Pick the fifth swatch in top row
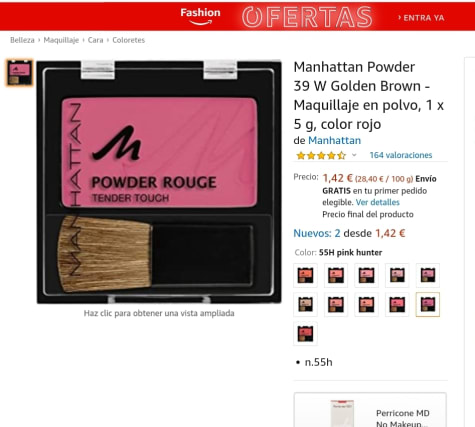The width and height of the screenshot is (475, 427). 428,275
